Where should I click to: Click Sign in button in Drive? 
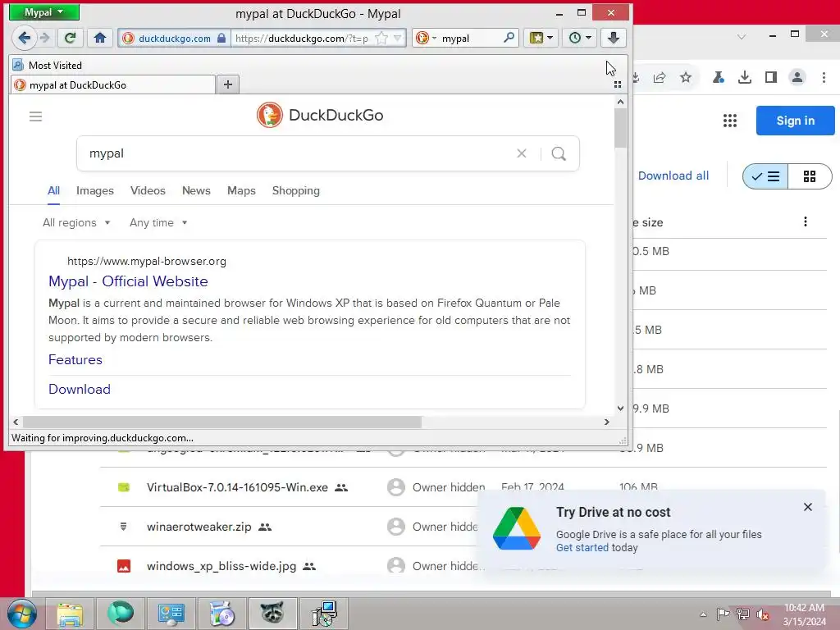point(796,121)
